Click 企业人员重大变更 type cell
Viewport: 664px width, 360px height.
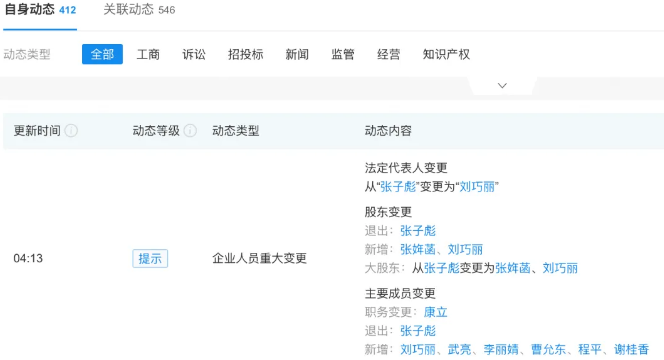pyautogui.click(x=260, y=258)
